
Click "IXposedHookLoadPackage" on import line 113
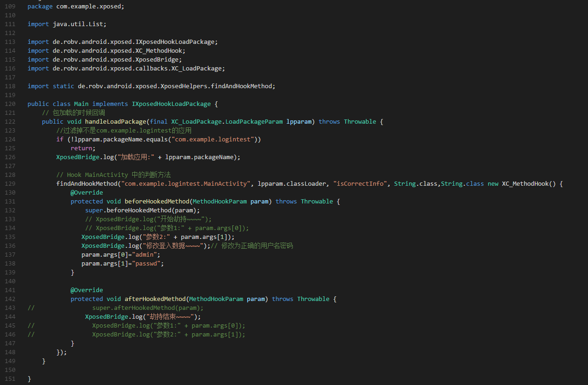[x=175, y=42]
